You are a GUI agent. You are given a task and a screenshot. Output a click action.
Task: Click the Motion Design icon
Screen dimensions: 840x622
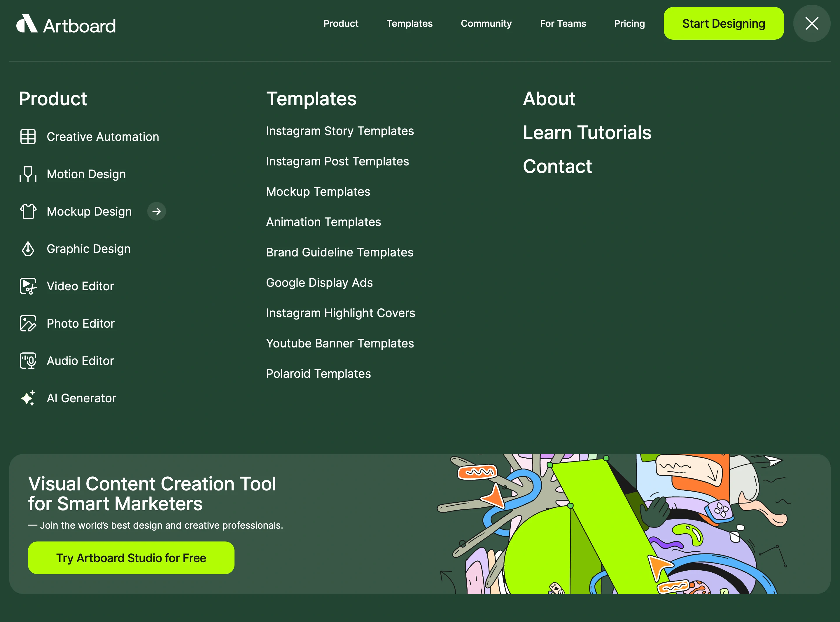pos(28,174)
